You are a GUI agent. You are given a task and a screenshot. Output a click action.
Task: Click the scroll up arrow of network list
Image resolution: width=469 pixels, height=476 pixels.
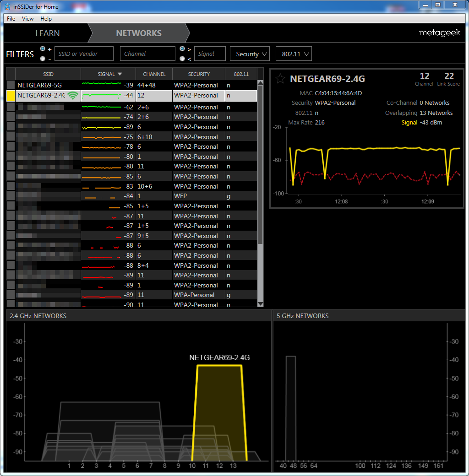click(x=260, y=82)
